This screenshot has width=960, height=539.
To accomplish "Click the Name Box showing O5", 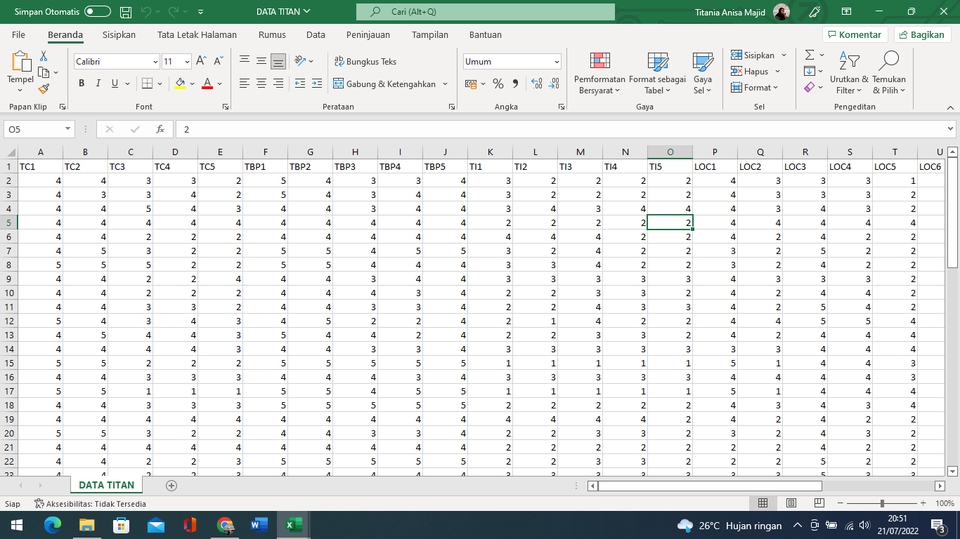I will click(34, 129).
